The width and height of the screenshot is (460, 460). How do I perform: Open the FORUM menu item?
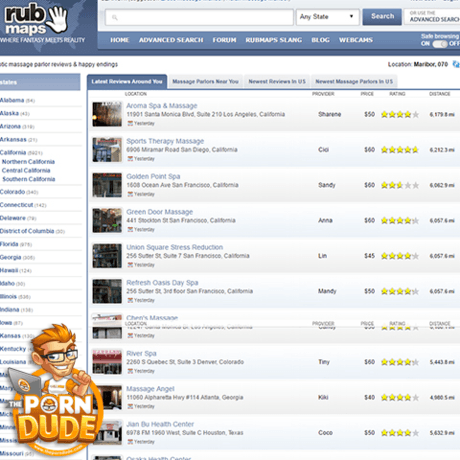[224, 40]
